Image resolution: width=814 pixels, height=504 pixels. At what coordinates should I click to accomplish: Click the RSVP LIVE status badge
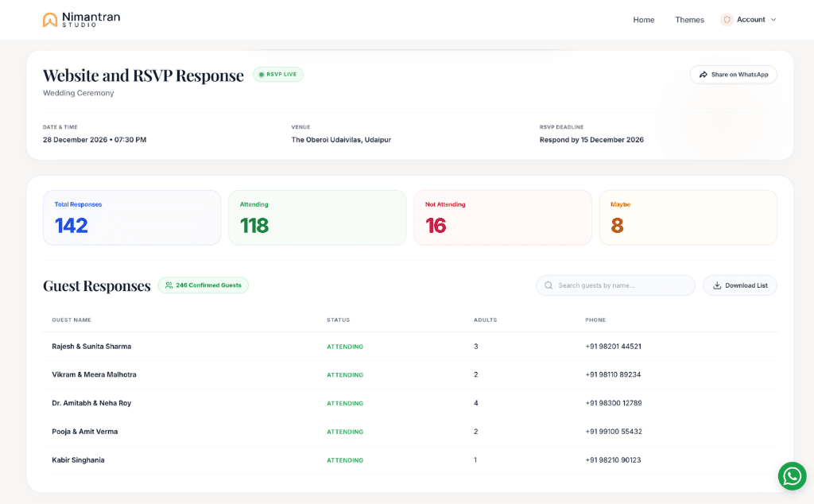tap(277, 74)
